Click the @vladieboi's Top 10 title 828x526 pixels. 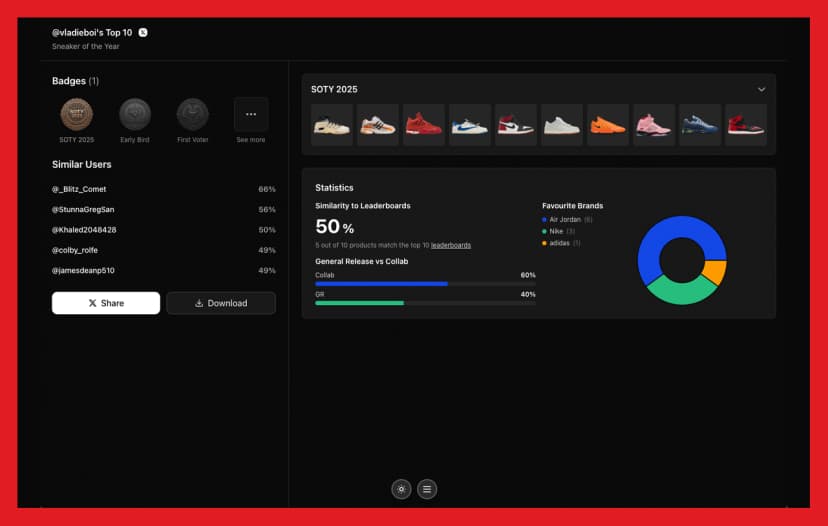(92, 32)
